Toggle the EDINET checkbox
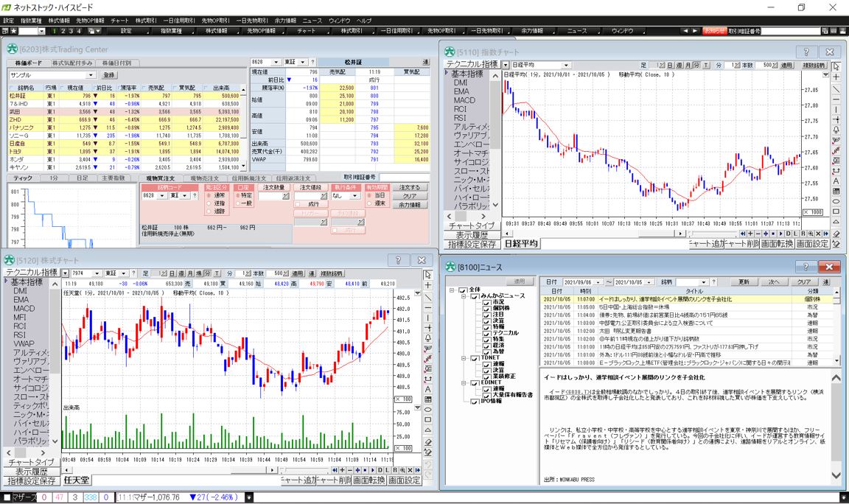This screenshot has height=504, width=849. 475,382
